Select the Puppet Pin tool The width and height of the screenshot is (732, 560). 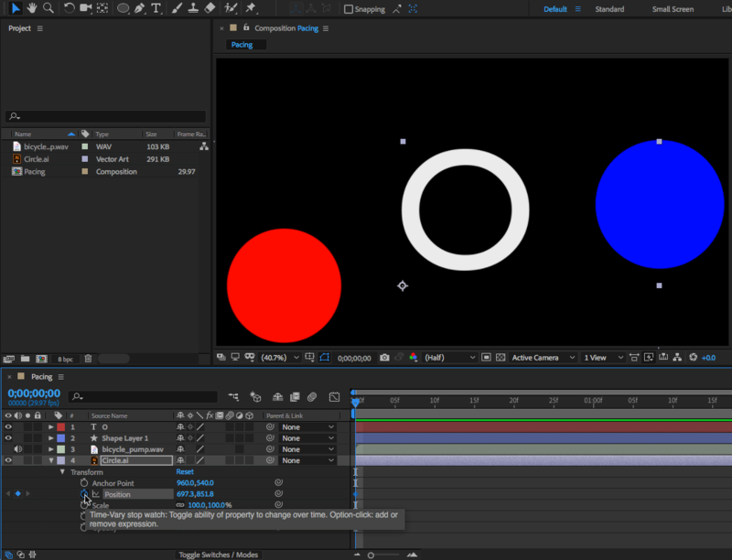click(251, 8)
